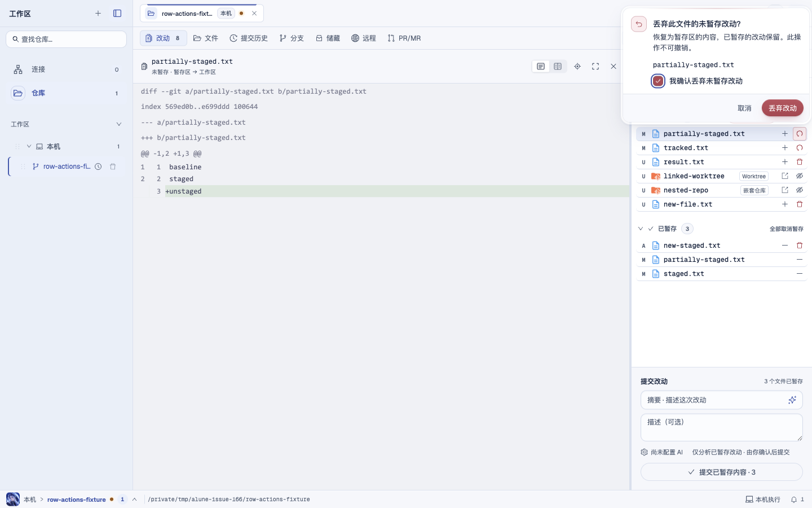The width and height of the screenshot is (812, 508).
Task: Toggle ignore visibility for nested-repo
Action: [x=800, y=190]
